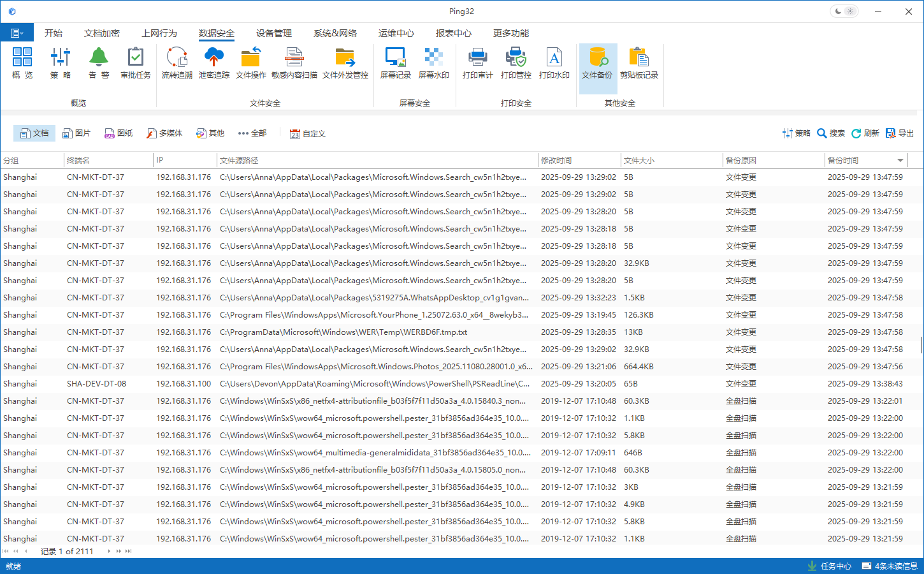Click the vertical scrollbar thumb

pos(921,345)
